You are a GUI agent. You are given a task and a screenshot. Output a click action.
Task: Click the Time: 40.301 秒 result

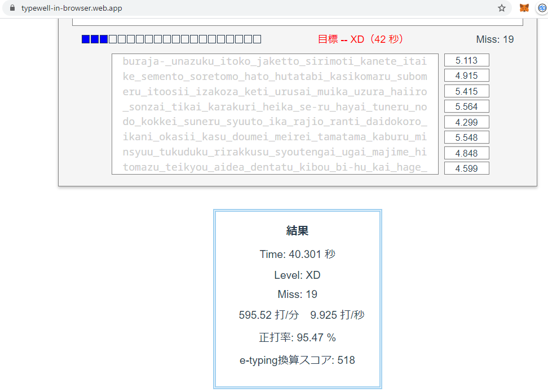click(298, 254)
